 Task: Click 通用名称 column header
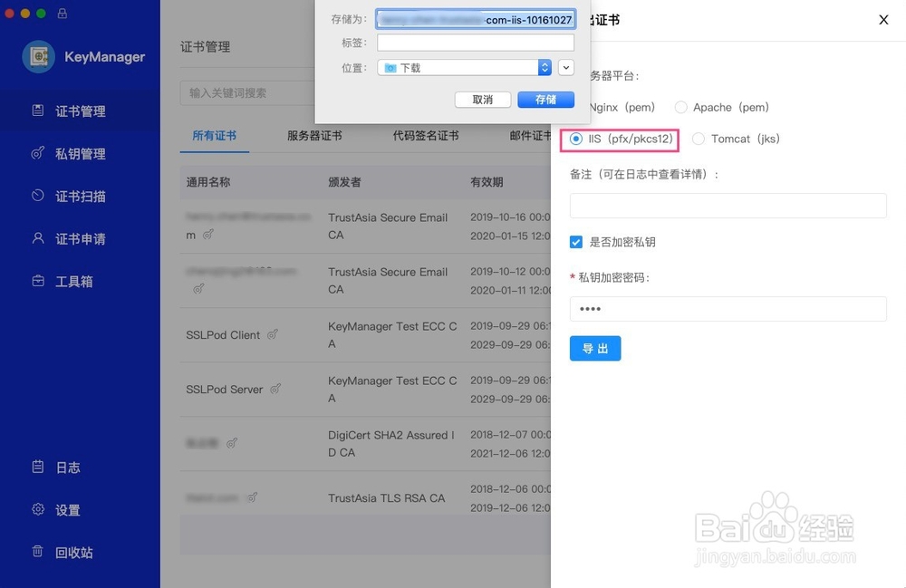coord(208,182)
